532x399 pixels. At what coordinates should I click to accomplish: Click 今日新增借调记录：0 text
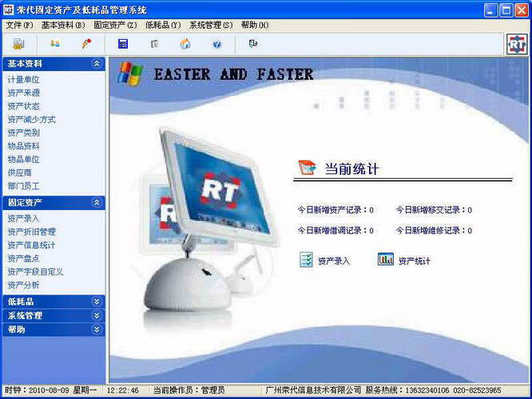[x=335, y=231]
